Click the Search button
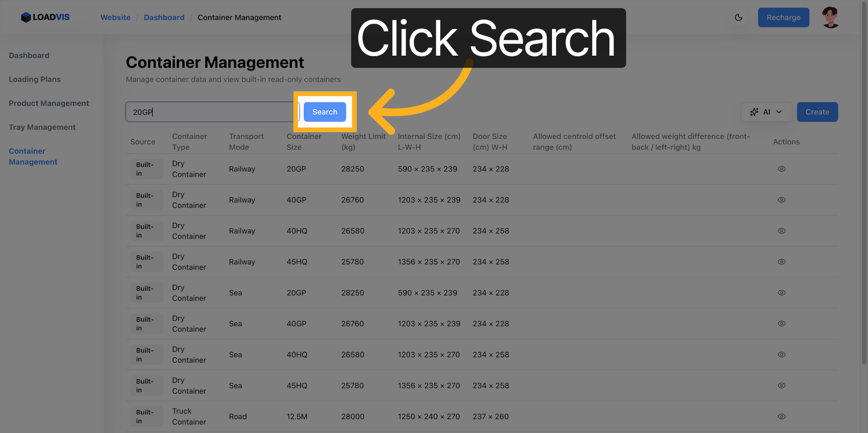Image resolution: width=868 pixels, height=433 pixels. pos(325,112)
